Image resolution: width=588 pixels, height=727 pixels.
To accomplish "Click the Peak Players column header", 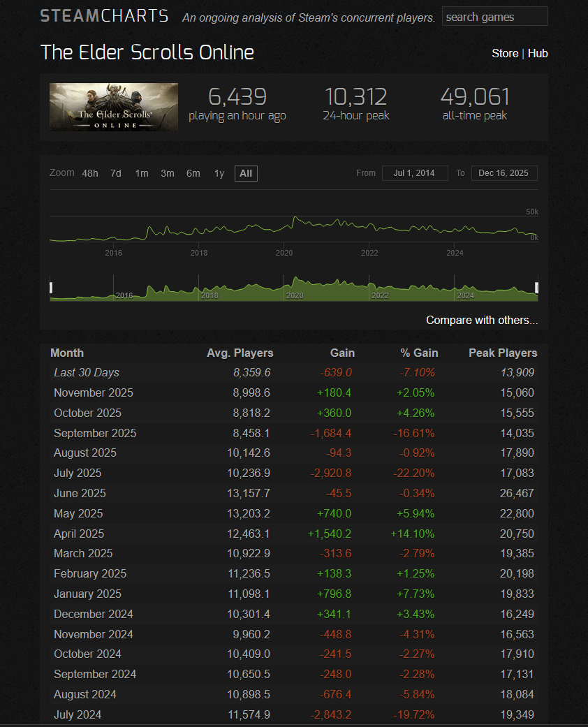I will click(x=503, y=353).
